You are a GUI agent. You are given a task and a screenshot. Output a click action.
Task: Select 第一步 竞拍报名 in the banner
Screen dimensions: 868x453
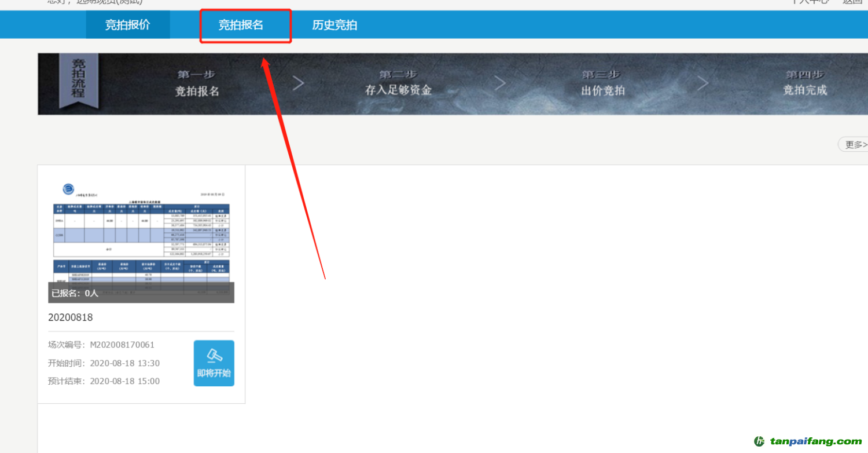coord(197,84)
